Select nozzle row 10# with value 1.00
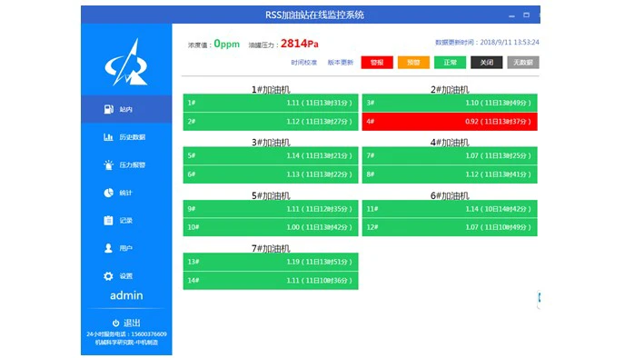 (x=271, y=227)
